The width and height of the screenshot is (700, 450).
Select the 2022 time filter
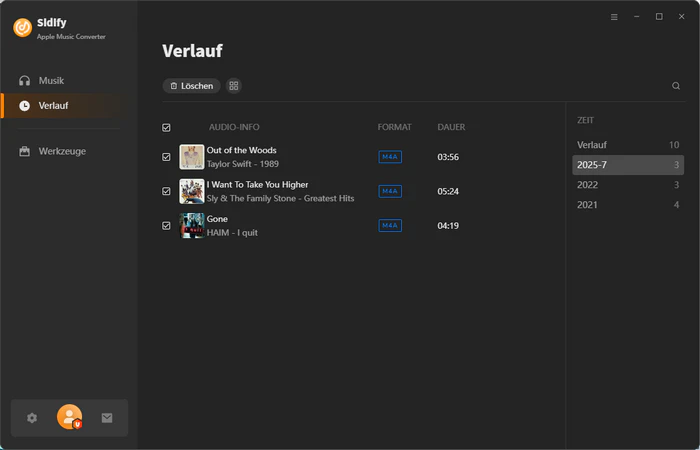pyautogui.click(x=628, y=185)
